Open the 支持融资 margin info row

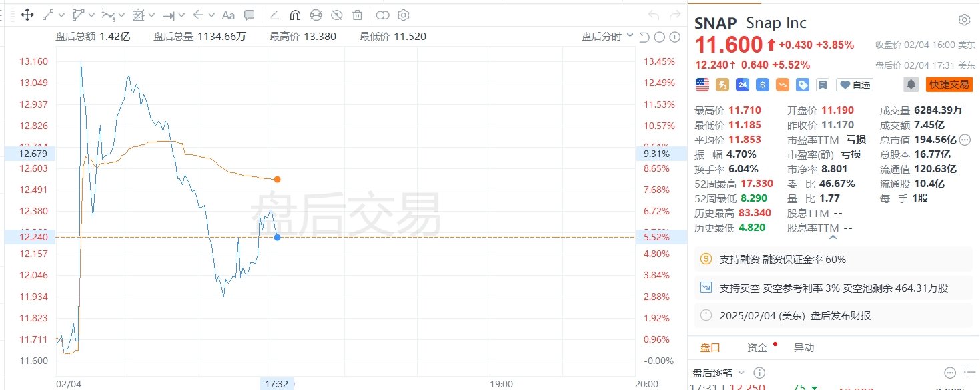tap(833, 259)
